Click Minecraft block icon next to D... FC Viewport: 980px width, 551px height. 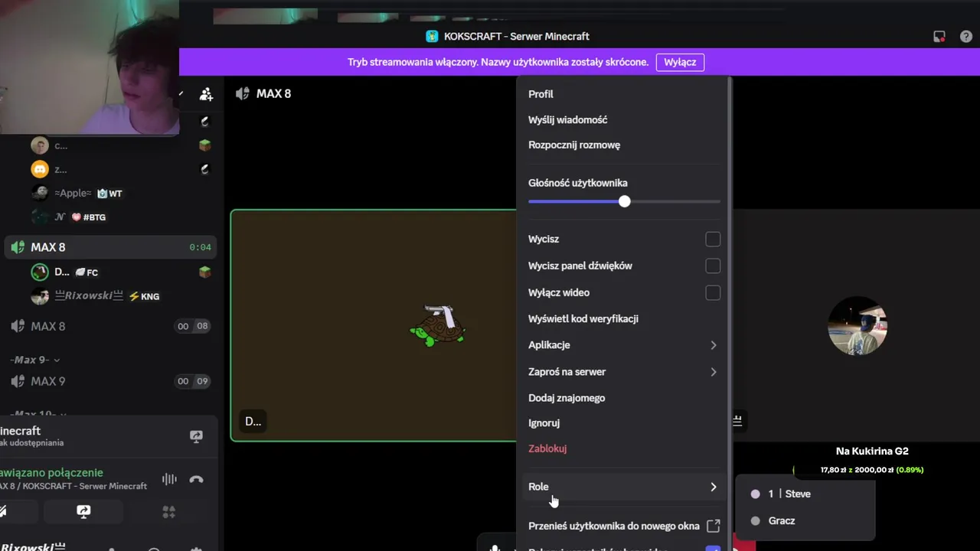[x=204, y=272]
